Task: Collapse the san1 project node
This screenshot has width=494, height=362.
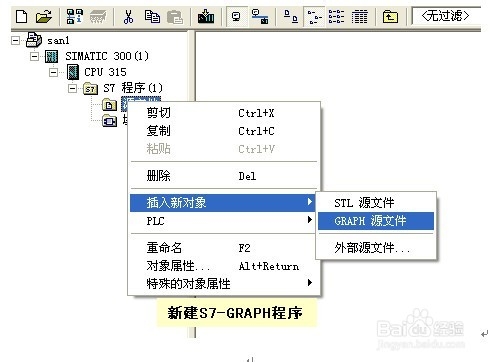Action: (15, 40)
